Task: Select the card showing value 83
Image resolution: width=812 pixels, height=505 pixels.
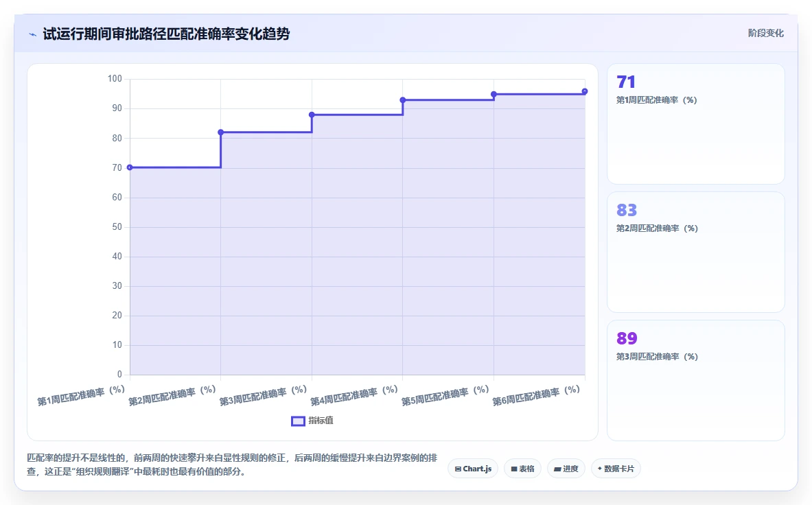Action: click(695, 252)
